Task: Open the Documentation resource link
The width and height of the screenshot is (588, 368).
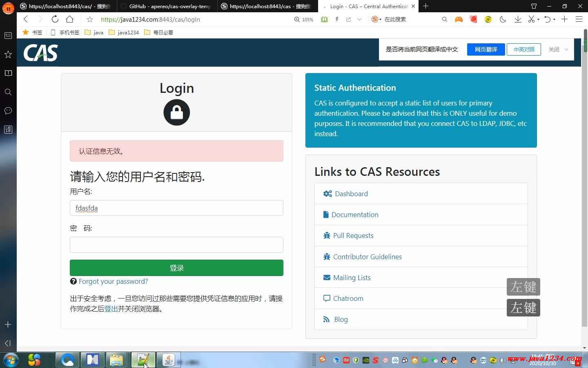Action: pos(355,215)
